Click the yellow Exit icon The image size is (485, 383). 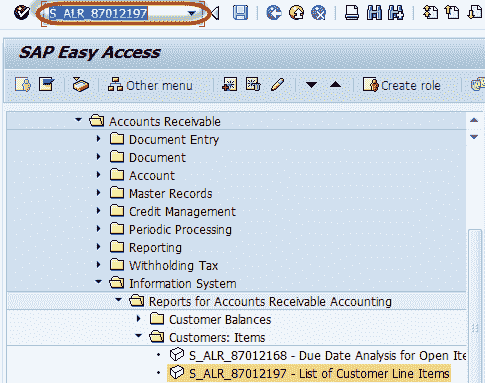296,13
